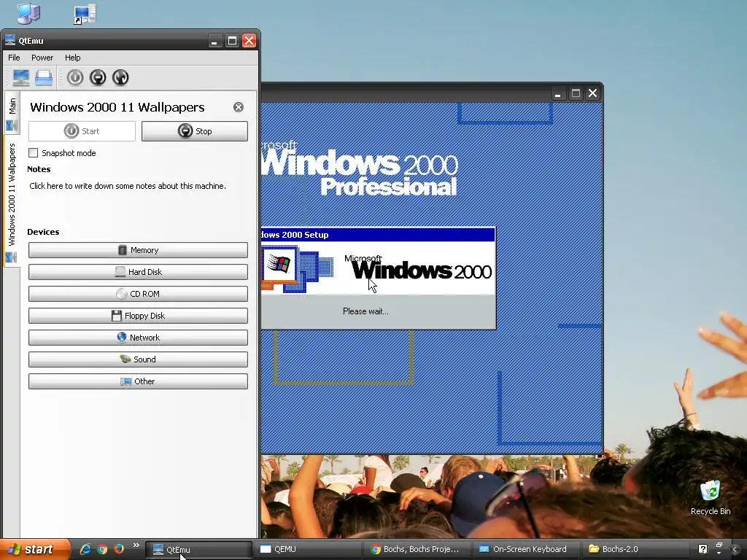Click the Start machine button
Image resolution: width=747 pixels, height=560 pixels.
coord(82,131)
